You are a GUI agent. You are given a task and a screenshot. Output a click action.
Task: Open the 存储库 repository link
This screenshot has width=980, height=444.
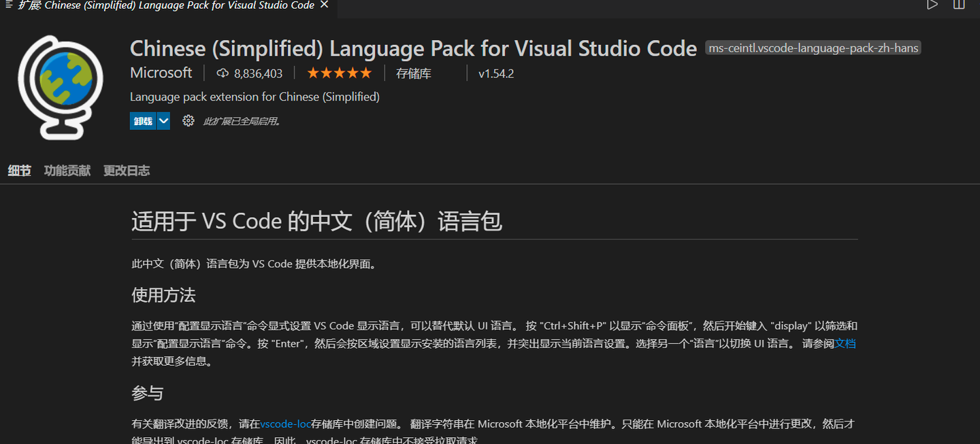pyautogui.click(x=413, y=73)
